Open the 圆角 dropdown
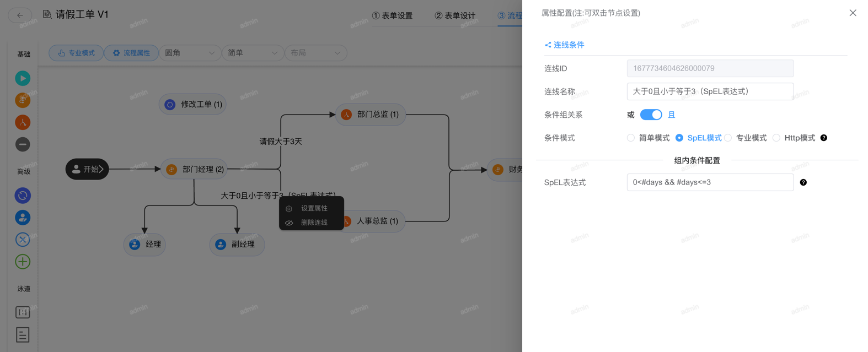This screenshot has width=868, height=352. [x=190, y=53]
